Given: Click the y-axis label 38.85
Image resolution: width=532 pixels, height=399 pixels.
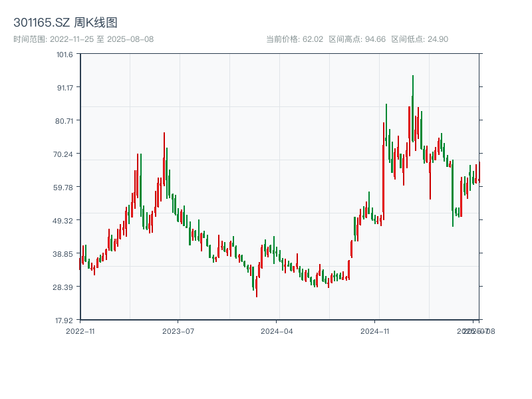Looking at the screenshot, I should [63, 254].
